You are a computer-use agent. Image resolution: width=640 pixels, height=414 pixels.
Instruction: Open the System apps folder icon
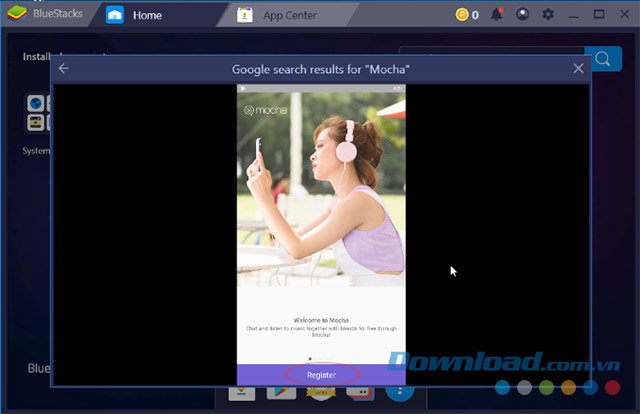38,113
